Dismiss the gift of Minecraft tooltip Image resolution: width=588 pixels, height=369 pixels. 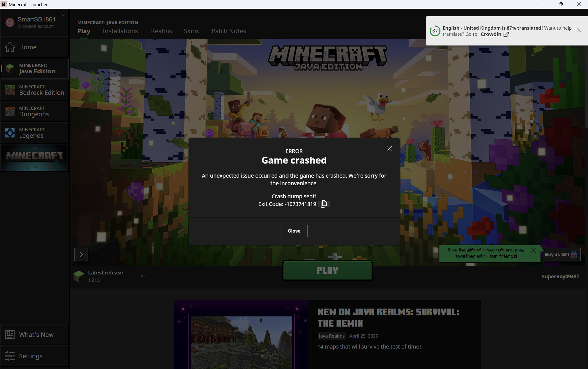533,251
